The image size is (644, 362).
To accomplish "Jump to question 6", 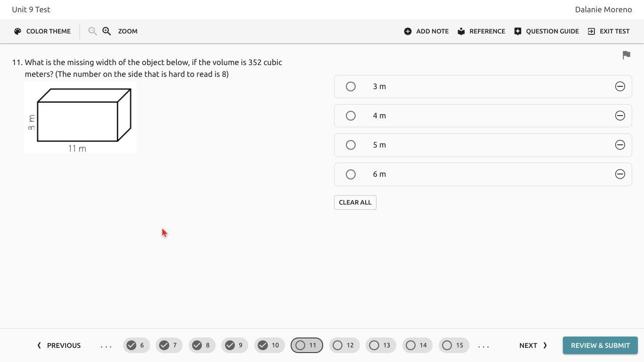I will tap(136, 345).
